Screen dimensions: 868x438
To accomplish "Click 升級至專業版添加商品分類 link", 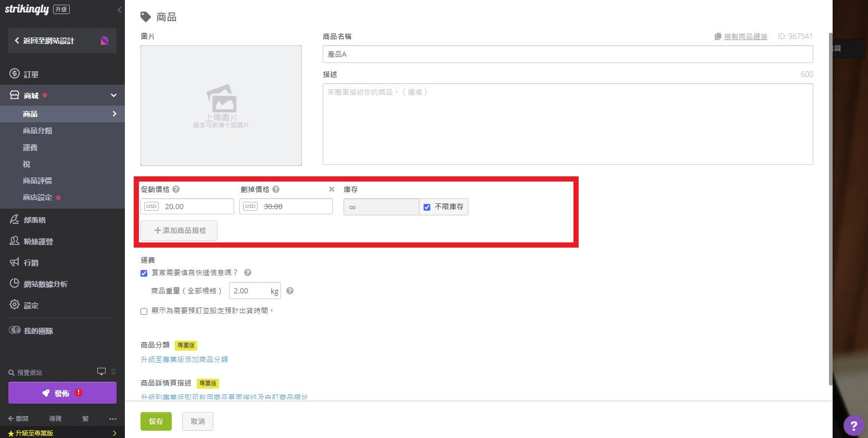I will (184, 359).
